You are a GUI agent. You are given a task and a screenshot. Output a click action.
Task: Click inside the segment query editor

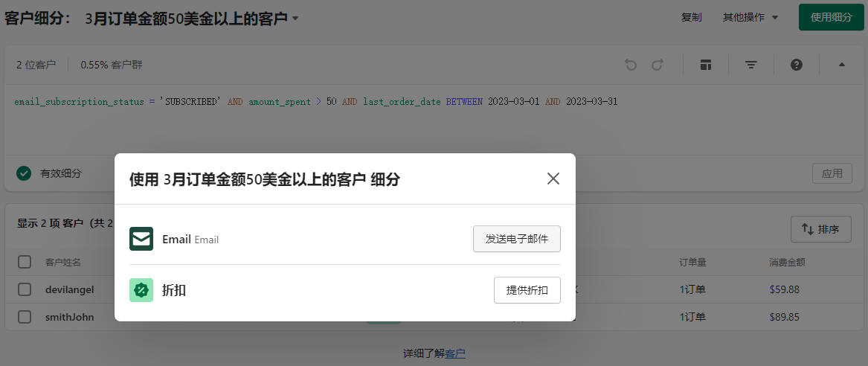click(434, 119)
